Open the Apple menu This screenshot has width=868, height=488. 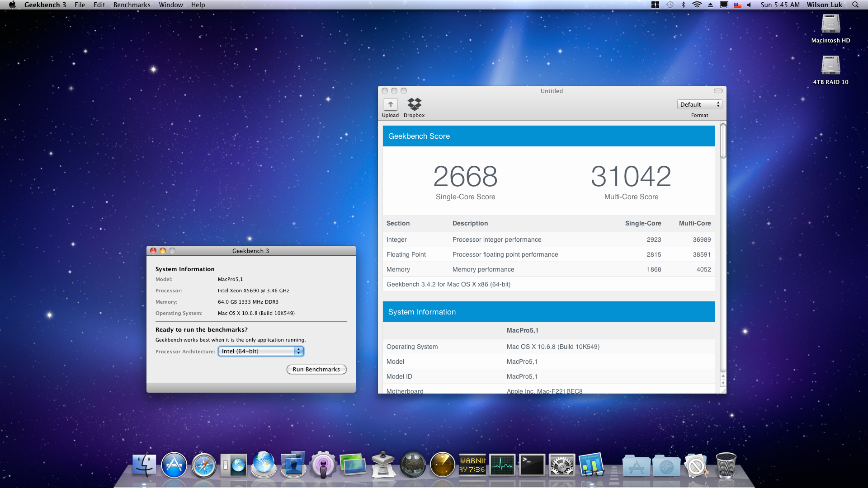(12, 5)
